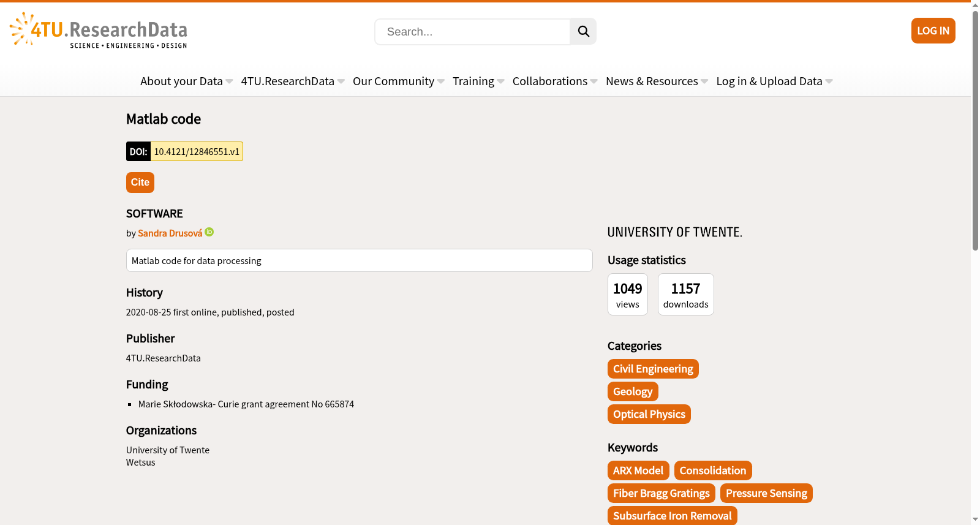Click the organization 'Wetsus'

(x=141, y=463)
